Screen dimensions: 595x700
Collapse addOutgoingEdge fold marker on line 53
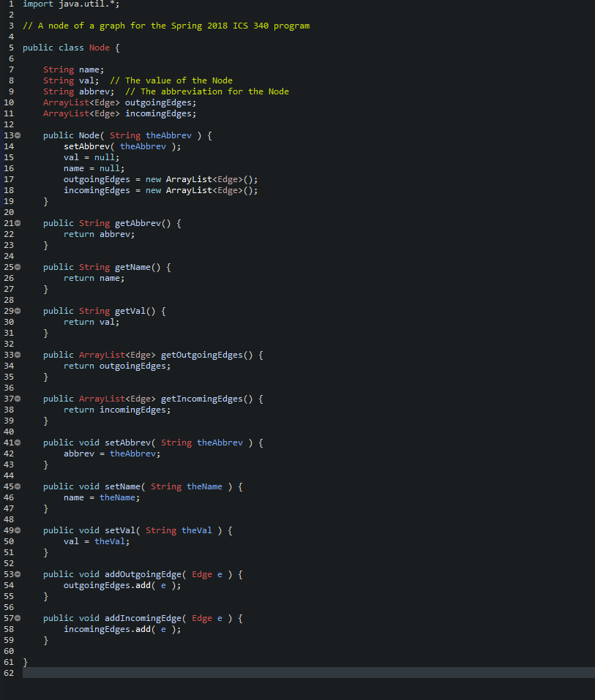[x=18, y=574]
